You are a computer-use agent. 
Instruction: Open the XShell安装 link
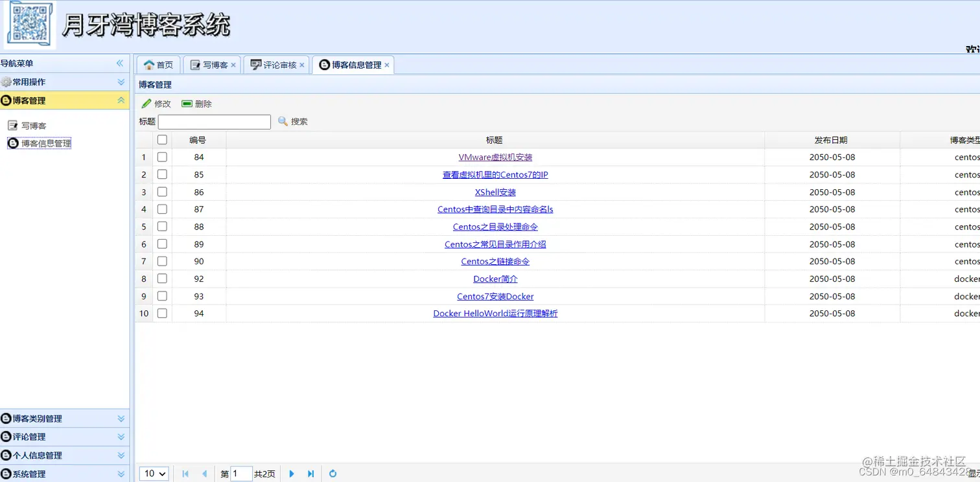click(x=495, y=192)
